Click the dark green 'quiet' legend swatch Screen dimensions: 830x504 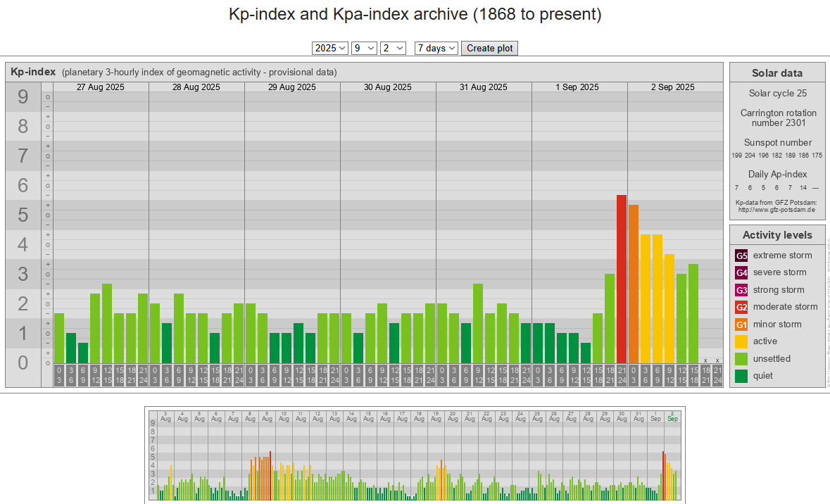741,376
